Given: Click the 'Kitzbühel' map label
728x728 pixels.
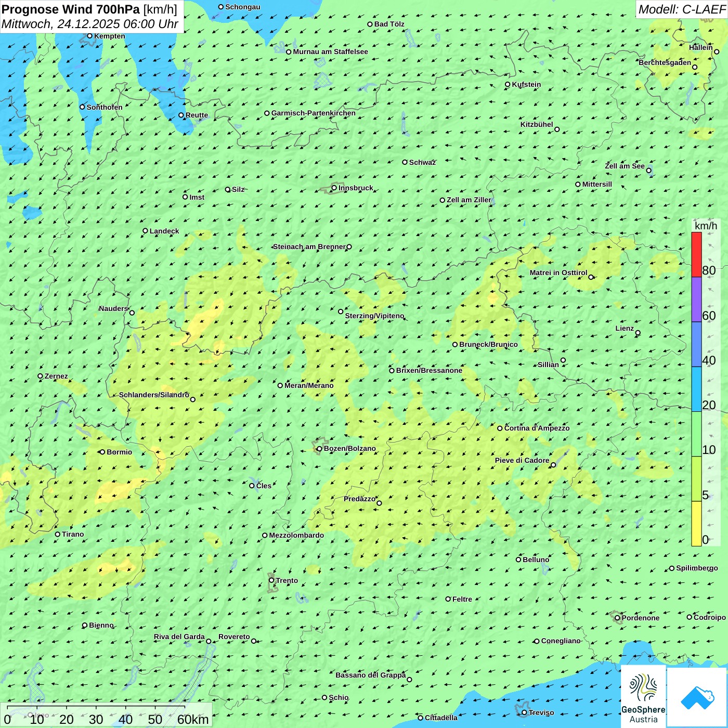Looking at the screenshot, I should pos(537,124).
